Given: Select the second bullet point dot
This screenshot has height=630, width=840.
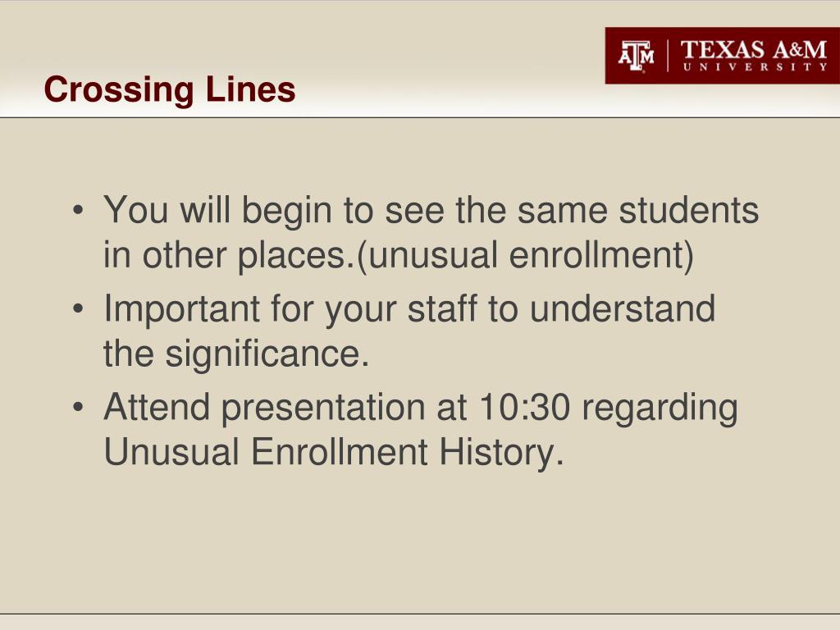Looking at the screenshot, I should coord(78,309).
